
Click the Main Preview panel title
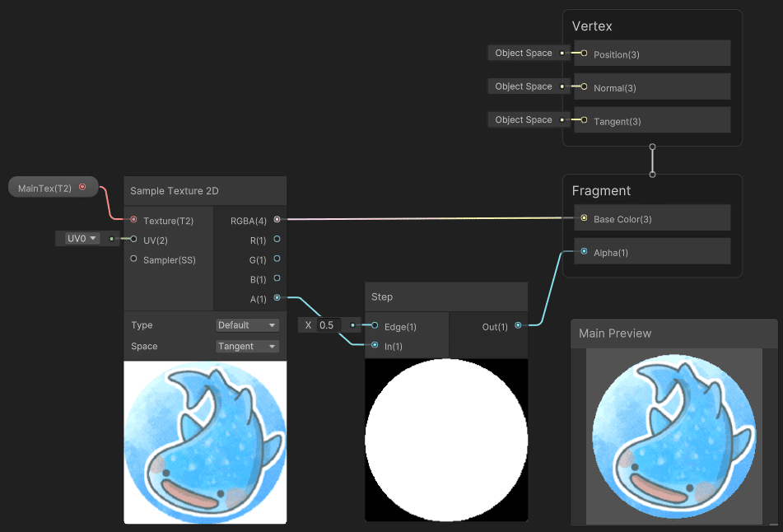click(x=615, y=334)
